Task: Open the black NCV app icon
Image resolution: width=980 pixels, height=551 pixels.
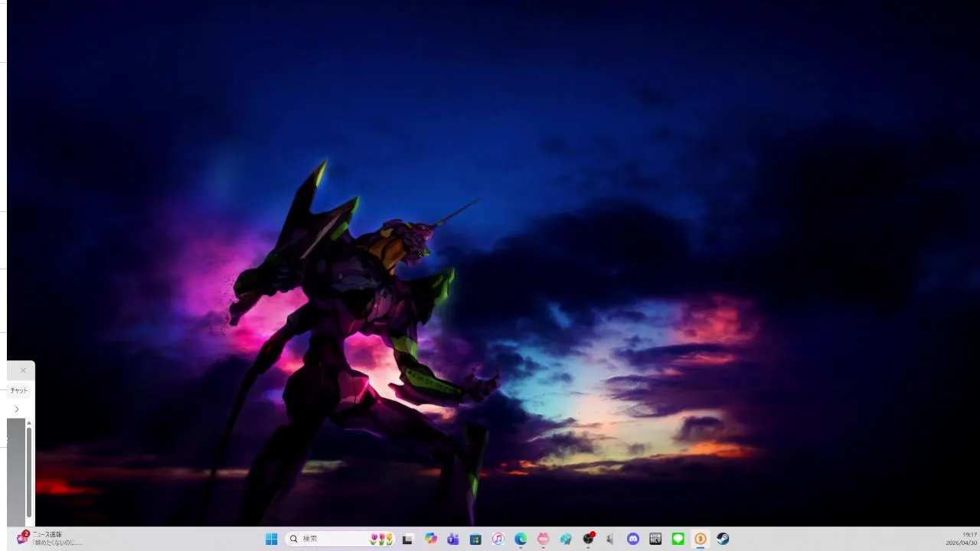Action: (x=655, y=539)
